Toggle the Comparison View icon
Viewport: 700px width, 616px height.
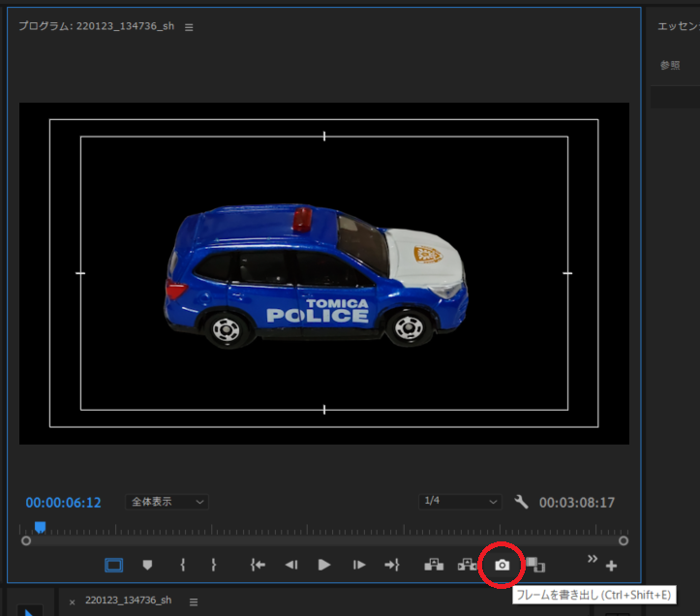point(535,565)
